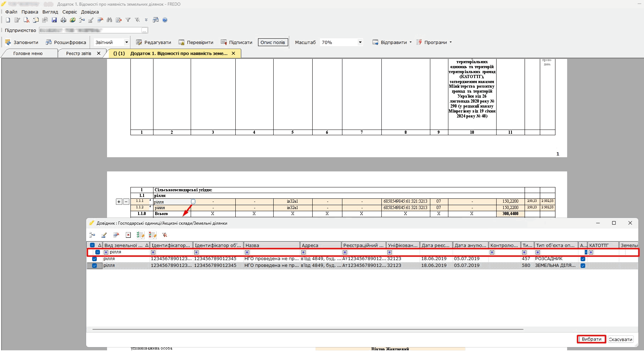Click the printer icon in main toolbar
The height and width of the screenshot is (351, 644).
pos(63,20)
